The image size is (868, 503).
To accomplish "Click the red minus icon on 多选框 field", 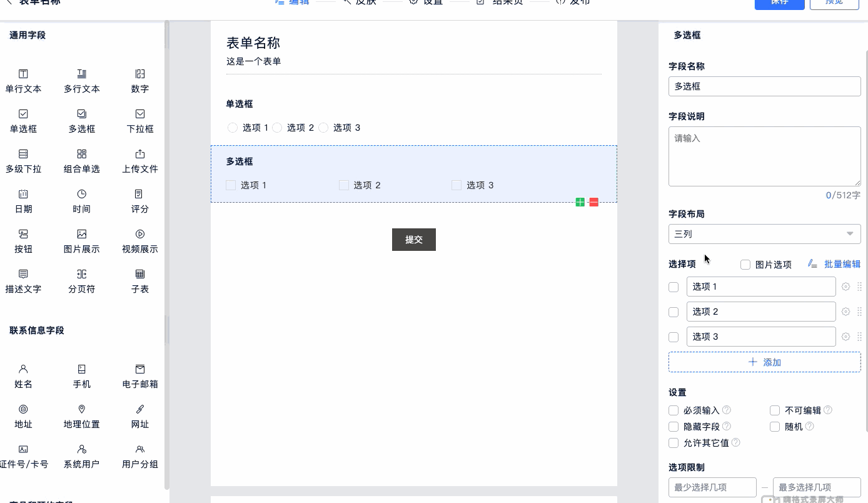I will click(x=594, y=202).
